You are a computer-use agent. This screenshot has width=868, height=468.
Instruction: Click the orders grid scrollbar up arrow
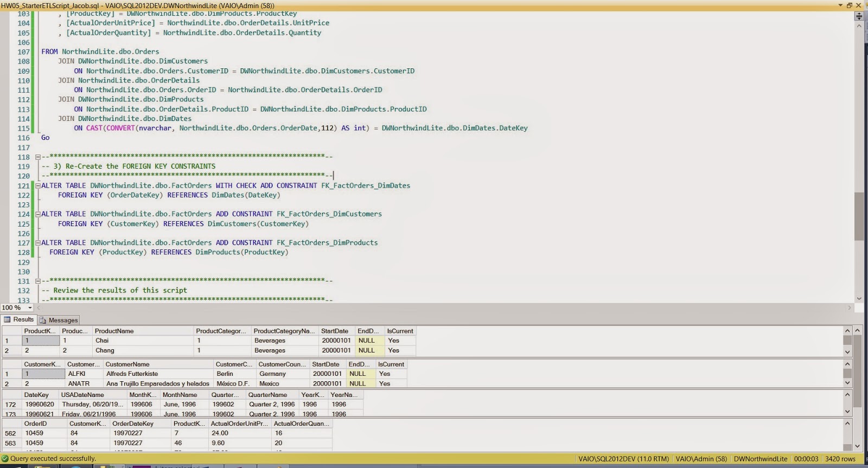tap(847, 424)
